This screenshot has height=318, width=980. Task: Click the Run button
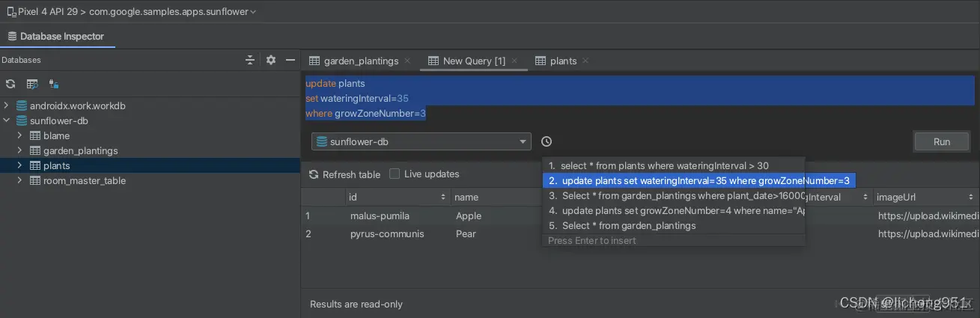pyautogui.click(x=942, y=141)
